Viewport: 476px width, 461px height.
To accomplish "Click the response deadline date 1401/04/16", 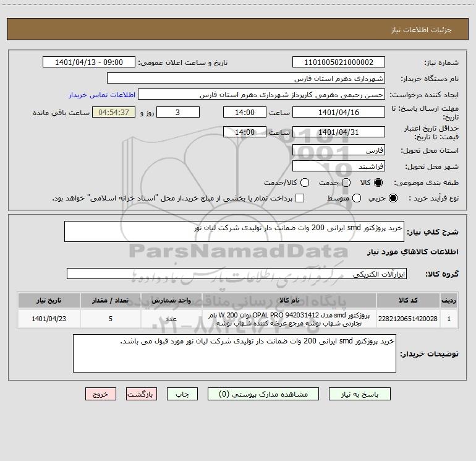I will (x=339, y=112).
